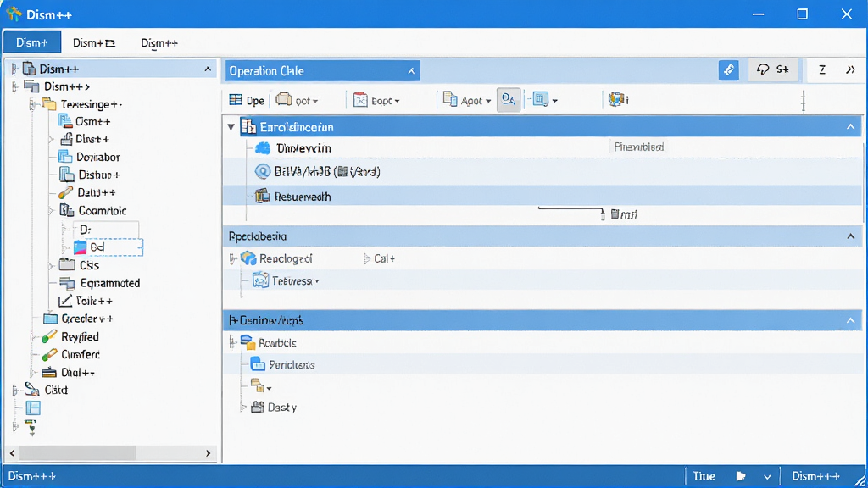The width and height of the screenshot is (868, 488).
Task: Click the blue panel icon below Cätd
Action: coord(33,408)
